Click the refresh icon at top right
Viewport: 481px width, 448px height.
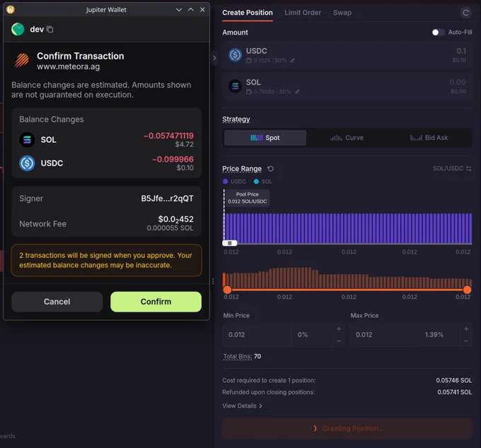465,13
